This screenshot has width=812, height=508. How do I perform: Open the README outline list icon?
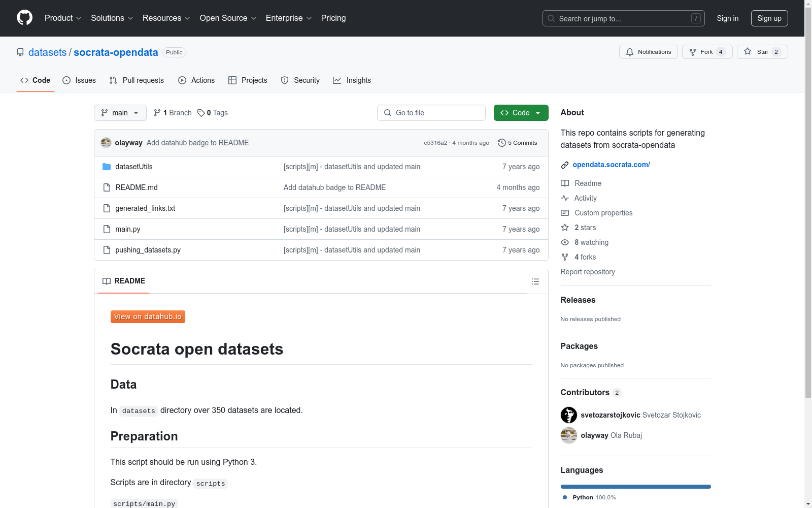(535, 281)
